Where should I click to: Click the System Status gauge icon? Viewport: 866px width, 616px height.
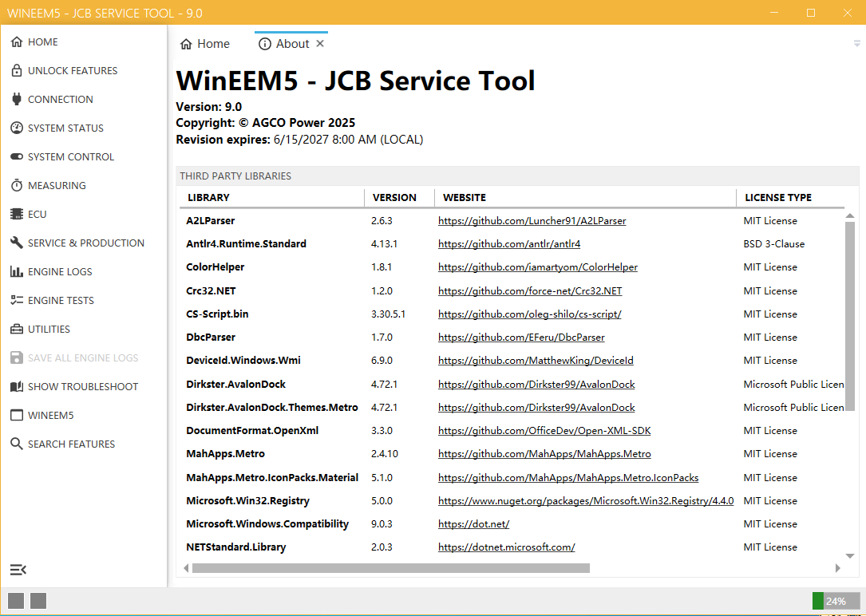[x=17, y=128]
